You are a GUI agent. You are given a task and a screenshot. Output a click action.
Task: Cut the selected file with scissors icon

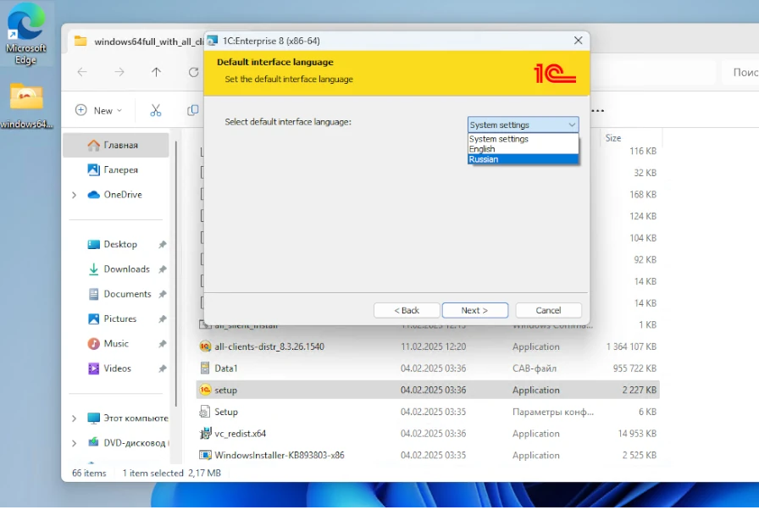click(155, 110)
